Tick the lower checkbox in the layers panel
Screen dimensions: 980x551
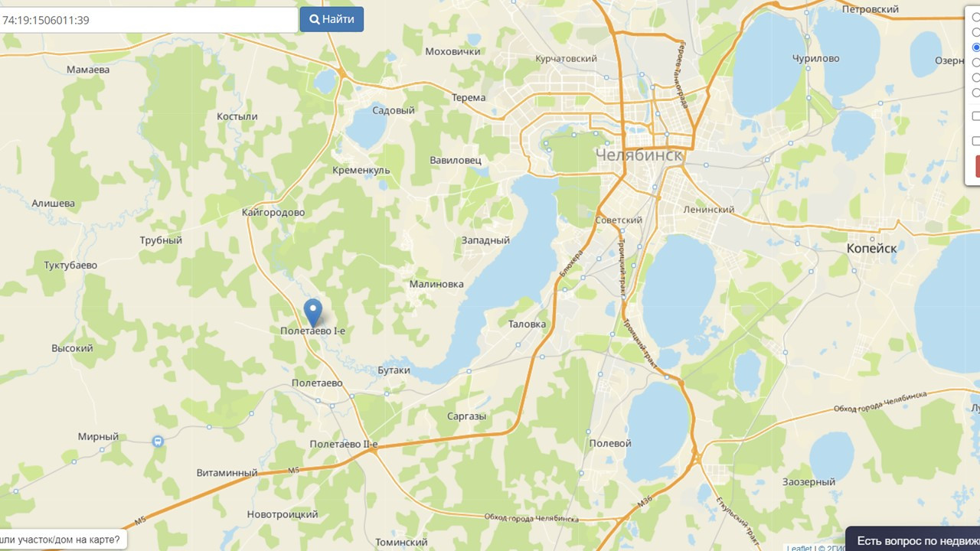click(976, 141)
